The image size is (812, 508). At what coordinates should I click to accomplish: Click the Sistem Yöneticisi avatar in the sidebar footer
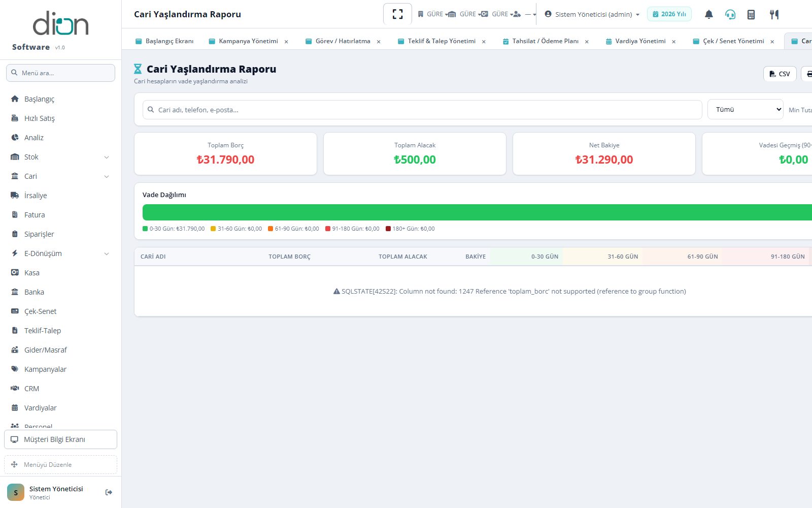[16, 492]
